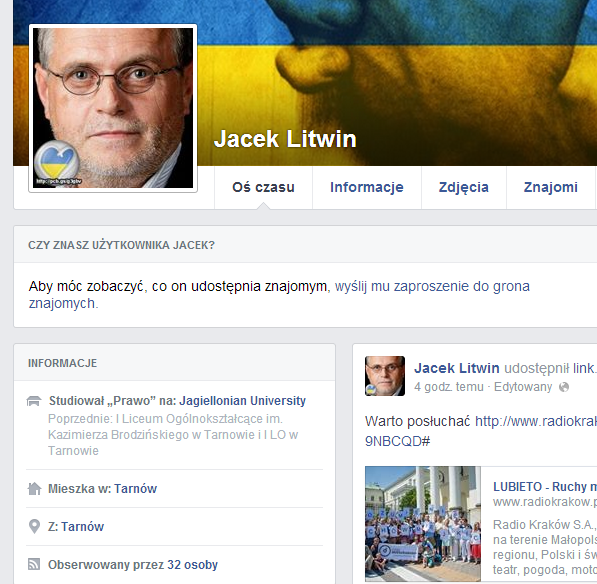Open the large profile picture

click(113, 108)
